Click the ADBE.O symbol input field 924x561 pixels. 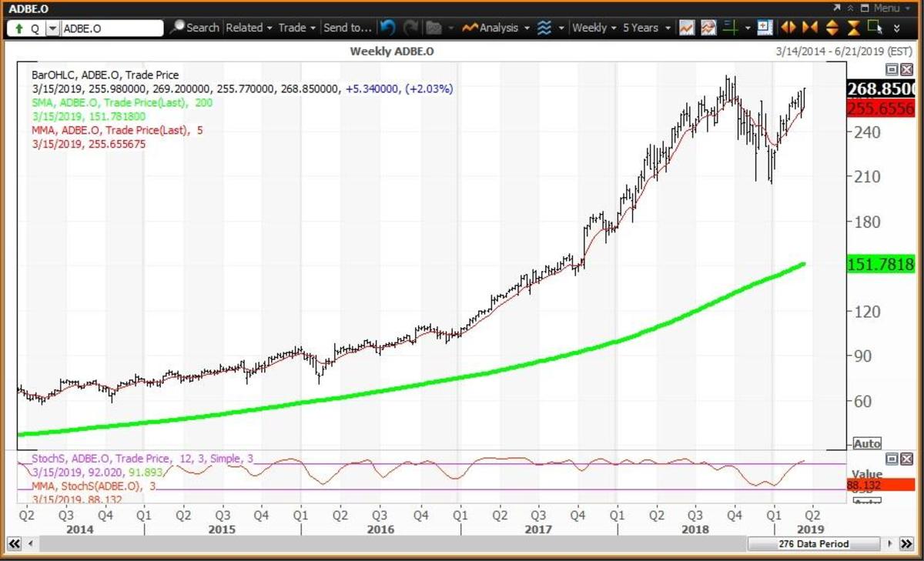tap(112, 28)
